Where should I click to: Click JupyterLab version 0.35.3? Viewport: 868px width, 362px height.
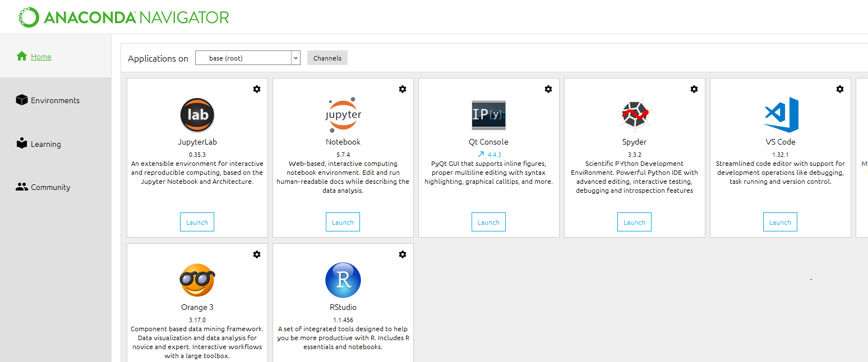(x=197, y=154)
